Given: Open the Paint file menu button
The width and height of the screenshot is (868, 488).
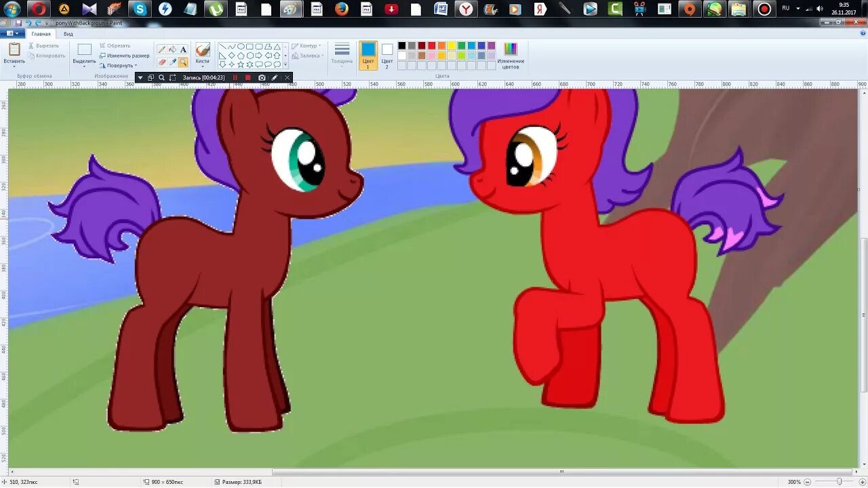Looking at the screenshot, I should pyautogui.click(x=12, y=33).
